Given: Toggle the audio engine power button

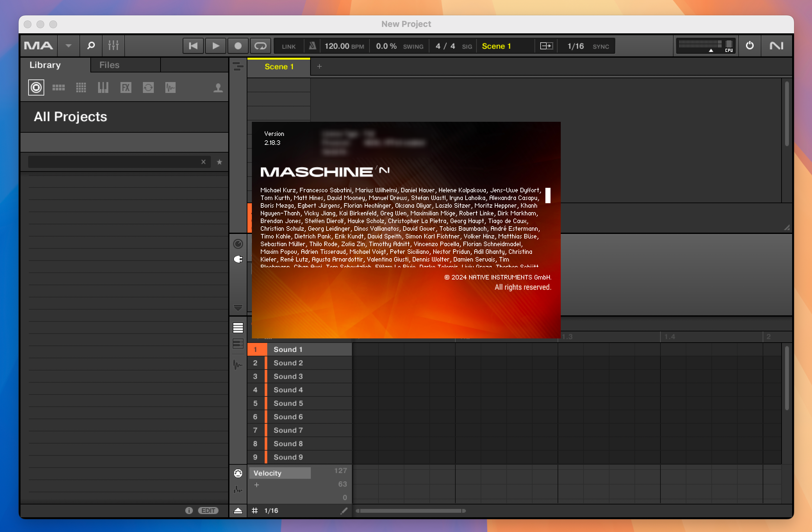Looking at the screenshot, I should click(750, 46).
